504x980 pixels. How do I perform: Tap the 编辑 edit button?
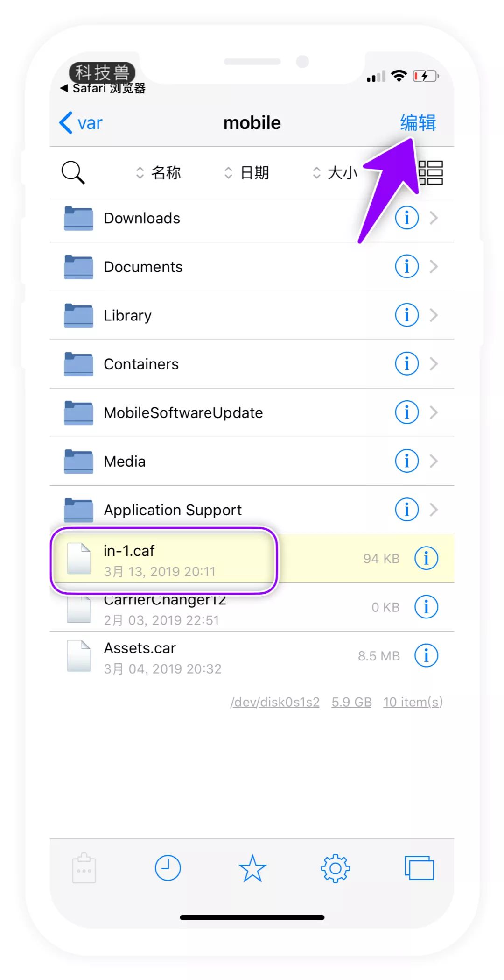[418, 123]
